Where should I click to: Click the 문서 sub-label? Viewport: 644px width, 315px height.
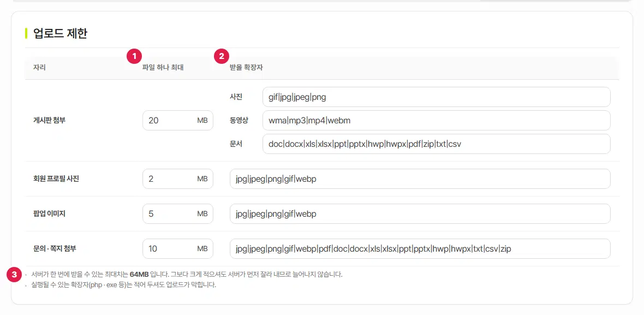(236, 144)
